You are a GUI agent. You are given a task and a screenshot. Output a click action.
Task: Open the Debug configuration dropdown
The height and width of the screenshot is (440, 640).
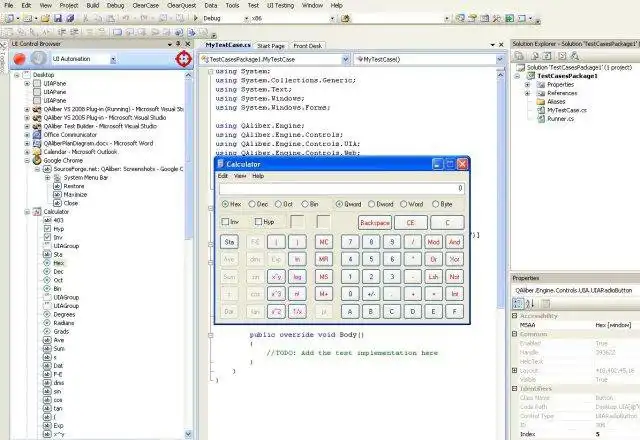(246, 18)
